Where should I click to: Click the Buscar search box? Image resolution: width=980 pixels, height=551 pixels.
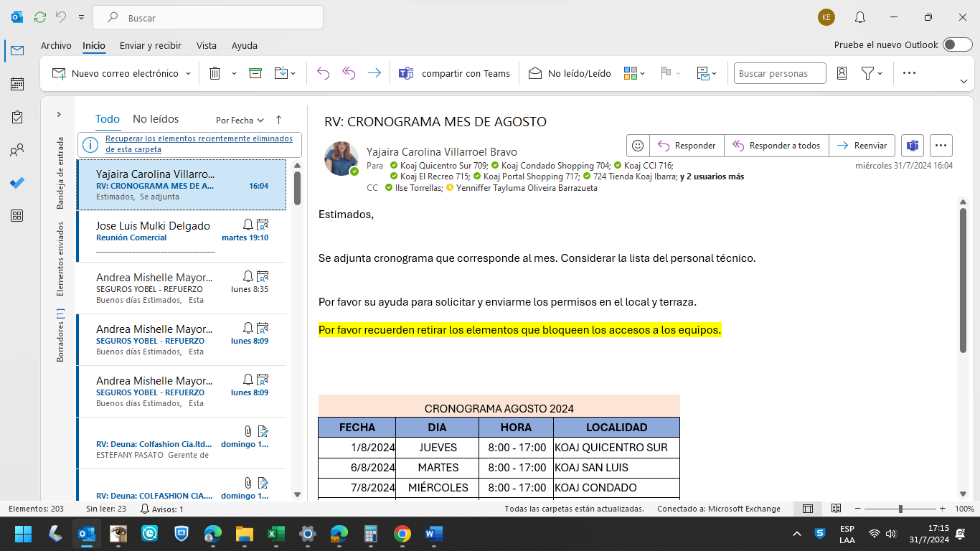point(208,17)
